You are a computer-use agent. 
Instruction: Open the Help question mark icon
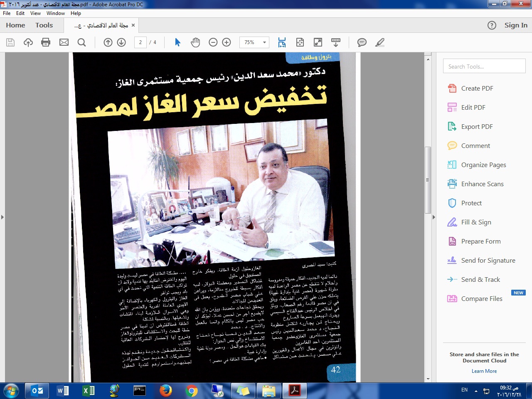492,25
